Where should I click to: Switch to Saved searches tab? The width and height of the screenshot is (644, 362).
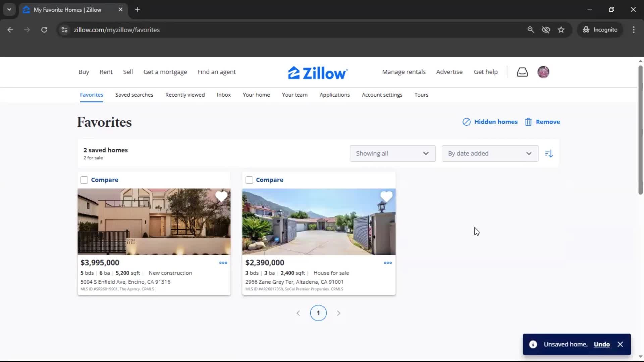coord(134,95)
